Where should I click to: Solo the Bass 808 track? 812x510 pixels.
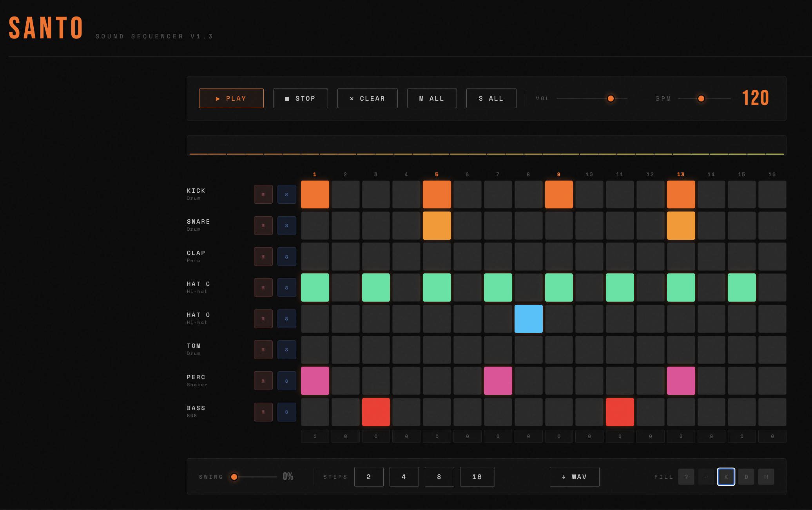tap(287, 412)
